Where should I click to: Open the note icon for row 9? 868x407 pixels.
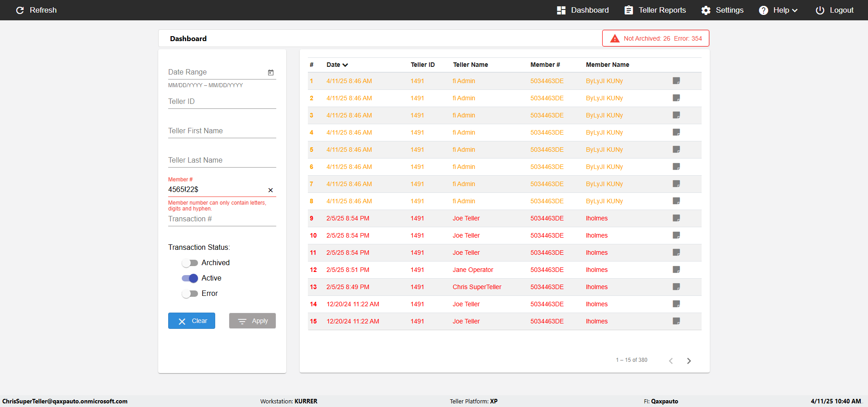click(676, 218)
